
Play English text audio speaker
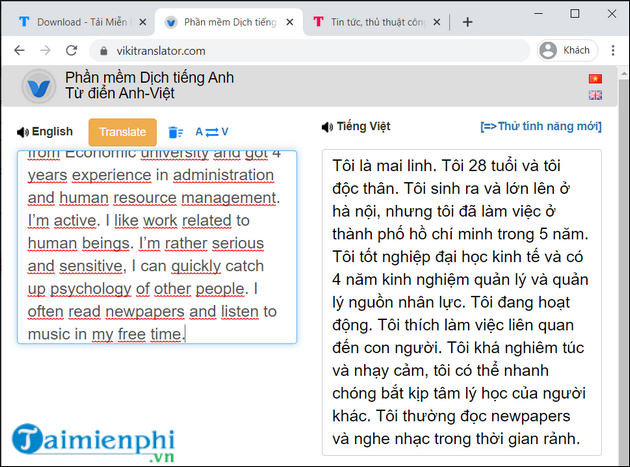click(x=23, y=132)
